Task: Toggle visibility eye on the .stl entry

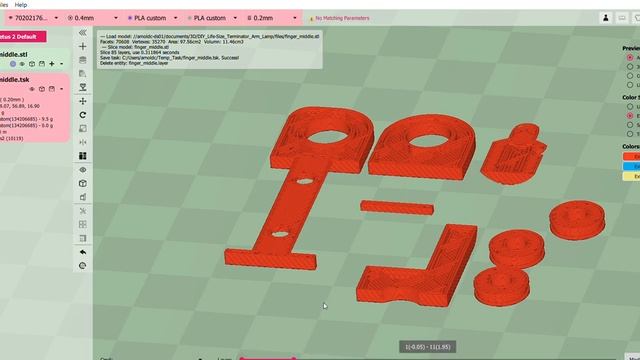Action: coord(22,64)
